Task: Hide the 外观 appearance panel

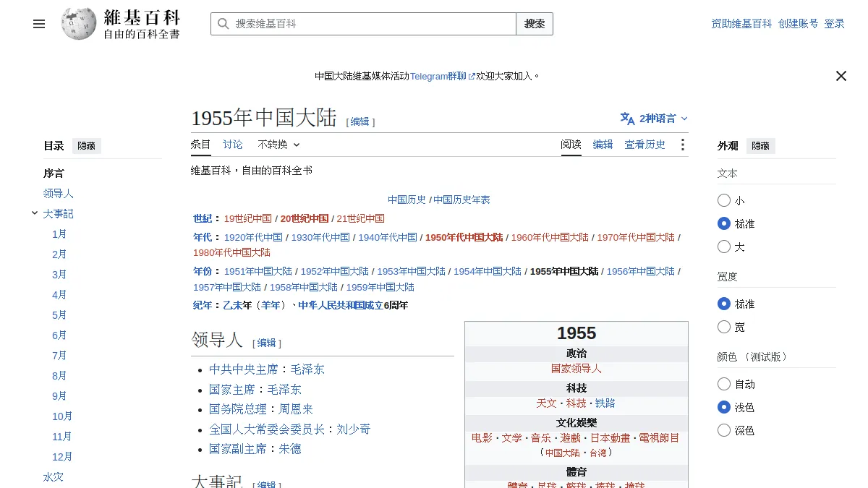Action: click(761, 146)
